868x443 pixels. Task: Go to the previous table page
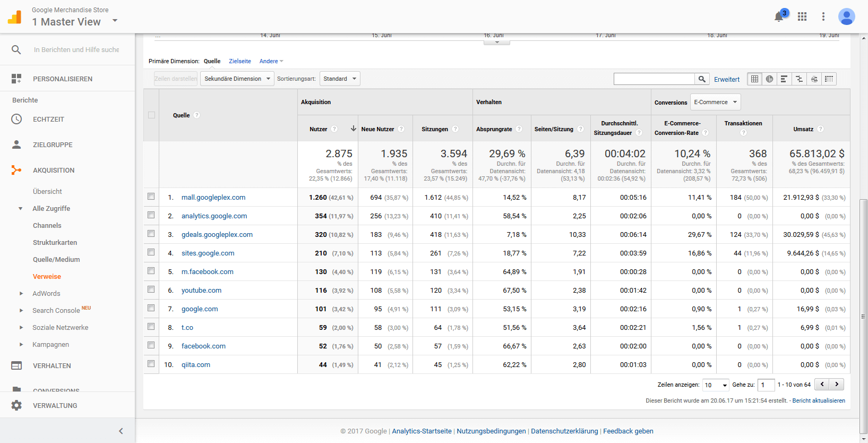click(822, 384)
